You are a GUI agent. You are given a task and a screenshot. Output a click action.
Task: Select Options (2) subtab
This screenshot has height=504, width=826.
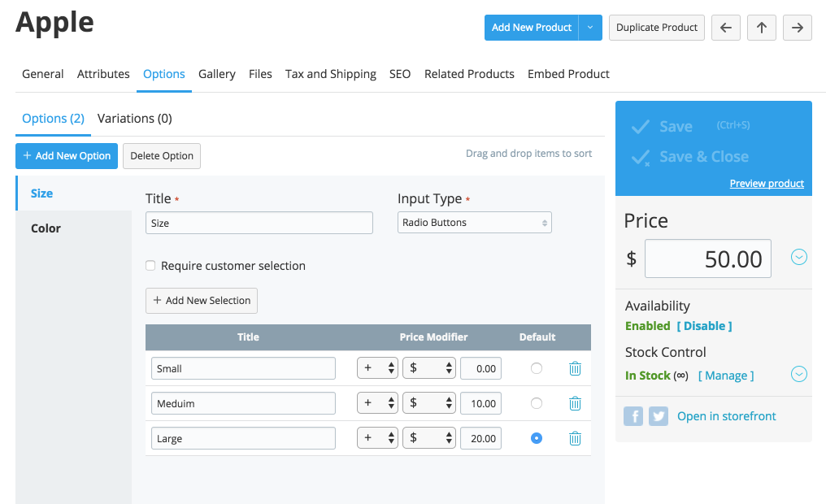53,119
